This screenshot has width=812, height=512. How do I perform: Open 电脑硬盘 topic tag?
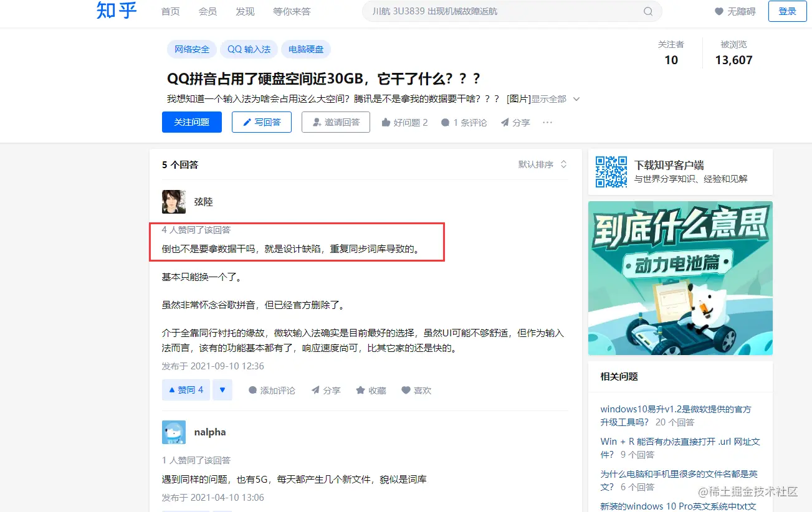tap(306, 49)
